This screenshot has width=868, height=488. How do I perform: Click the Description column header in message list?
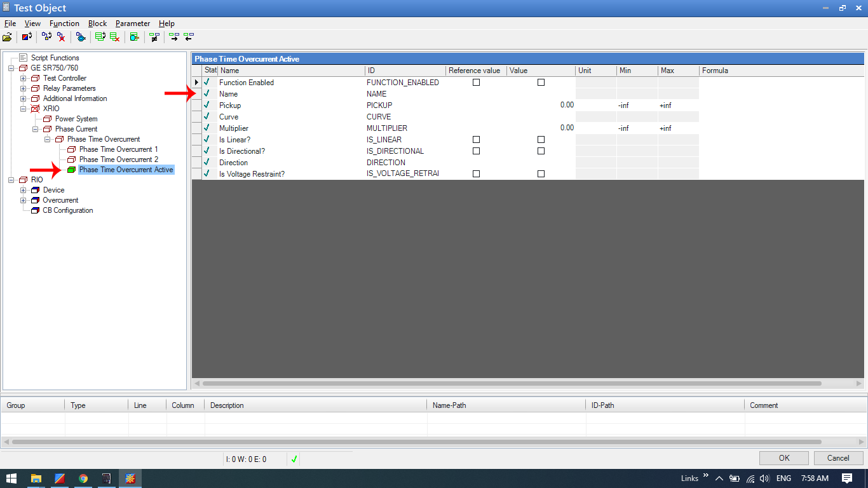tap(316, 405)
